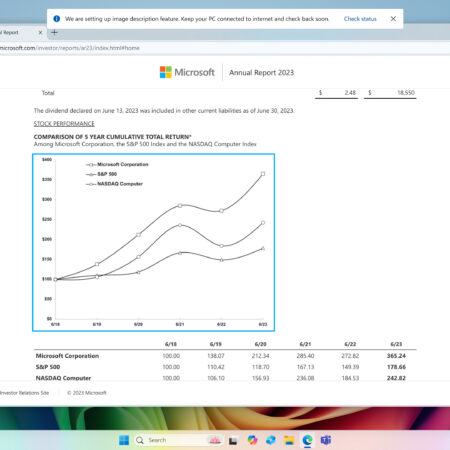
Task: Click the 167.13 table cell
Action: pyautogui.click(x=305, y=367)
